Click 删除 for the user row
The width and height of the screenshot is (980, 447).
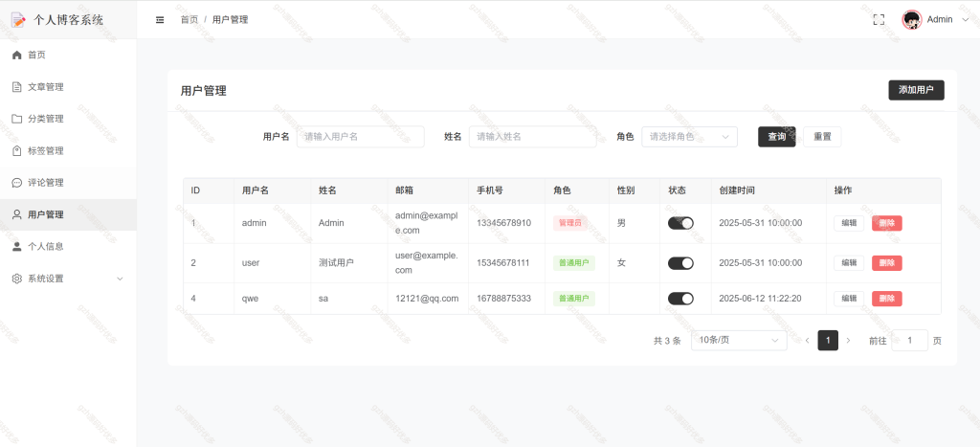pyautogui.click(x=887, y=263)
